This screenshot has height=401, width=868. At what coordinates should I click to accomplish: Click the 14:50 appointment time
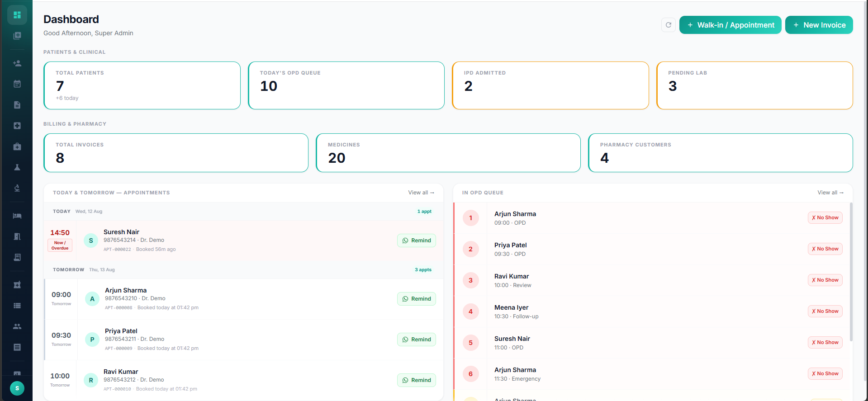coord(60,233)
